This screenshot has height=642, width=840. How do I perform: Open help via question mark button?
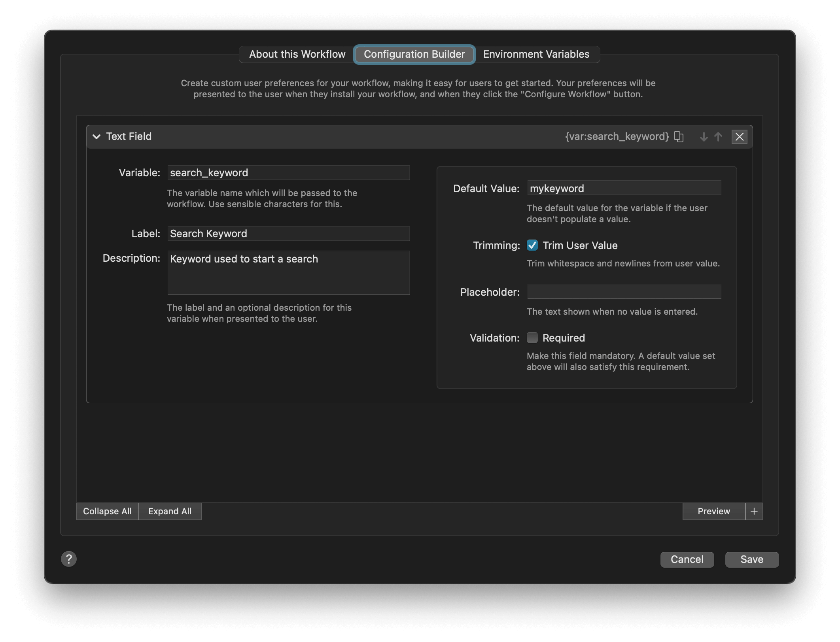tap(69, 559)
